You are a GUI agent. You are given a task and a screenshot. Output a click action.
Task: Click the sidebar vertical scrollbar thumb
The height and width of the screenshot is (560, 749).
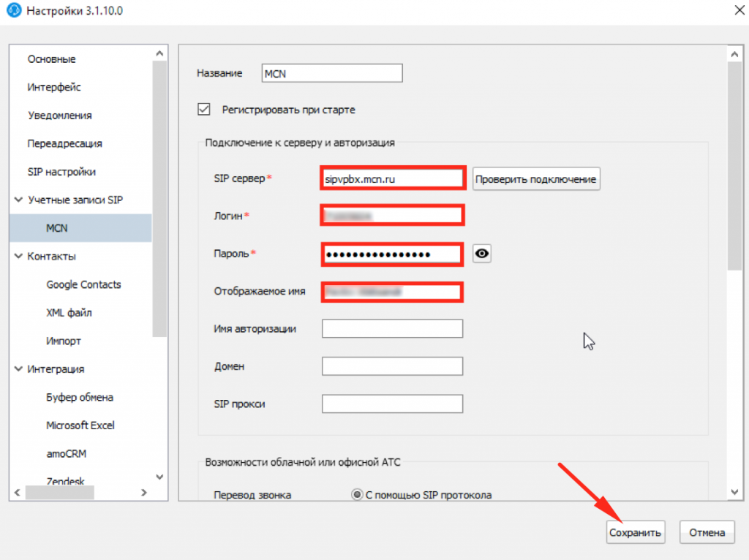(160, 197)
